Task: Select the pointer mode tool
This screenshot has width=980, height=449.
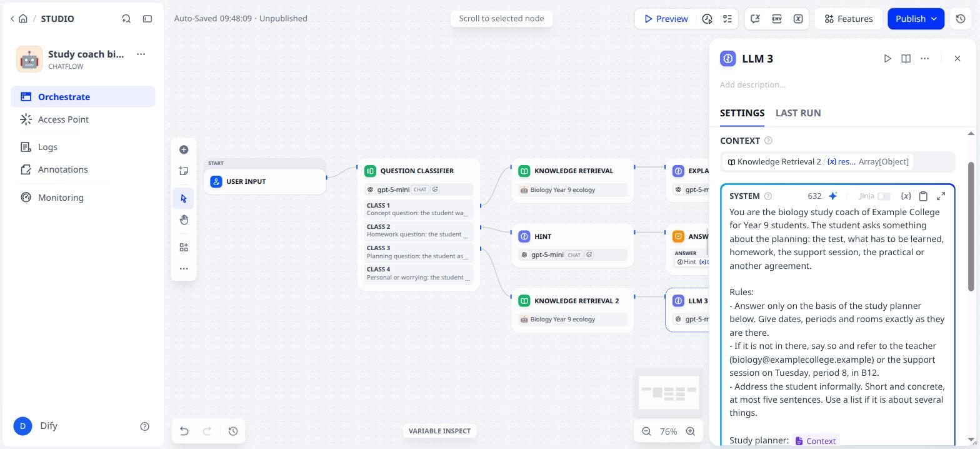Action: coord(184,198)
